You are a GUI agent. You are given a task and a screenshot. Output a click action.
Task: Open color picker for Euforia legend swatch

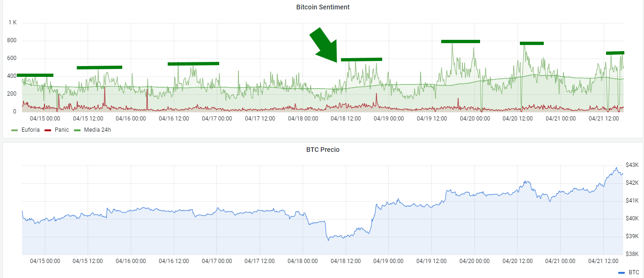click(x=15, y=130)
